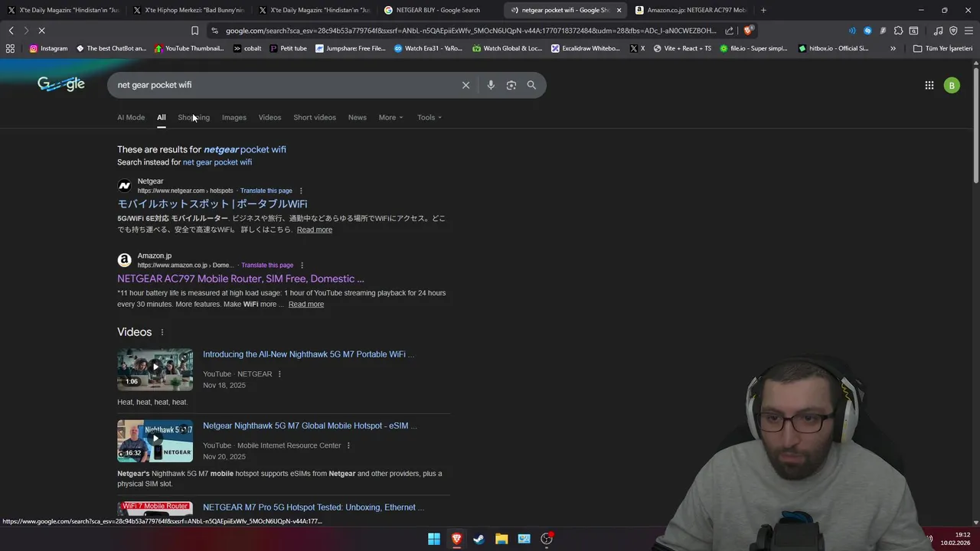
Task: Click the page vertical scrollbar
Action: tap(975, 126)
